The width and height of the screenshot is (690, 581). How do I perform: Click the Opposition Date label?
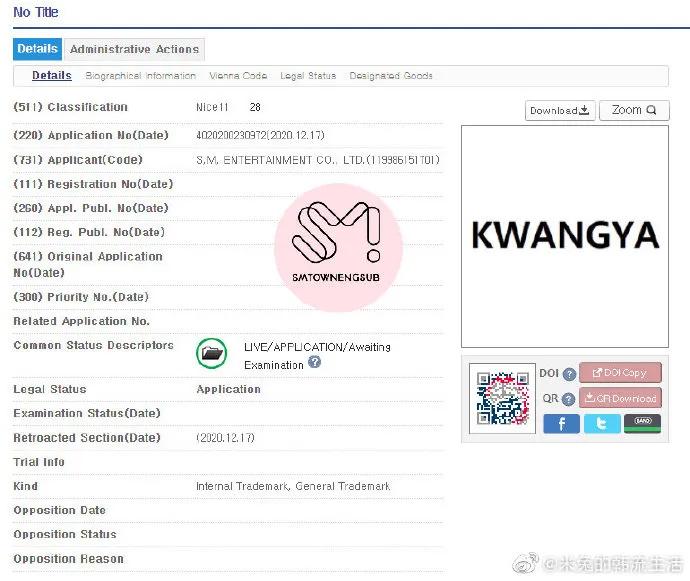click(59, 510)
